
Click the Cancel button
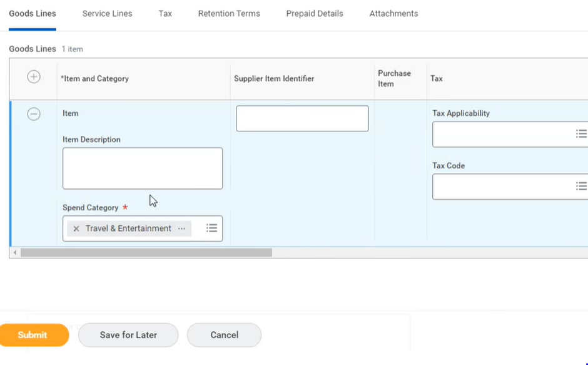click(x=224, y=335)
